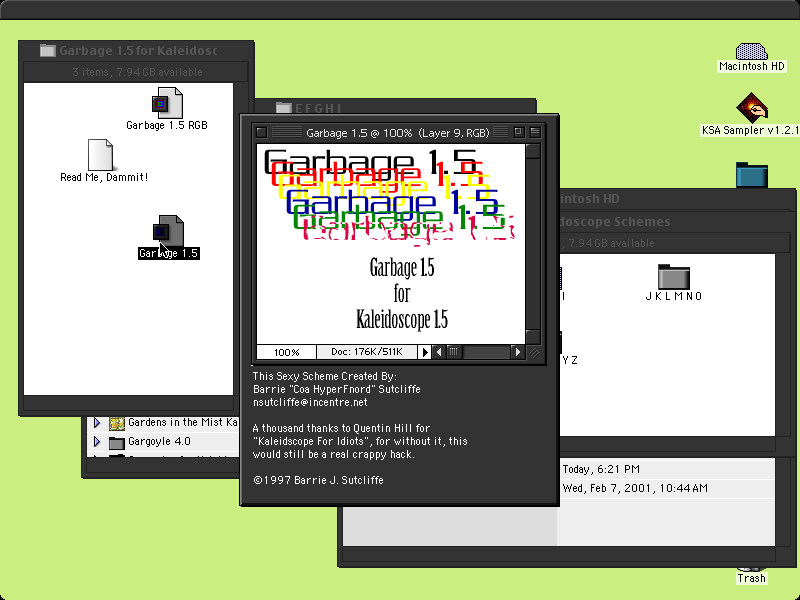
Task: Click the 'doscope Schemes' window title text
Action: pyautogui.click(x=615, y=222)
